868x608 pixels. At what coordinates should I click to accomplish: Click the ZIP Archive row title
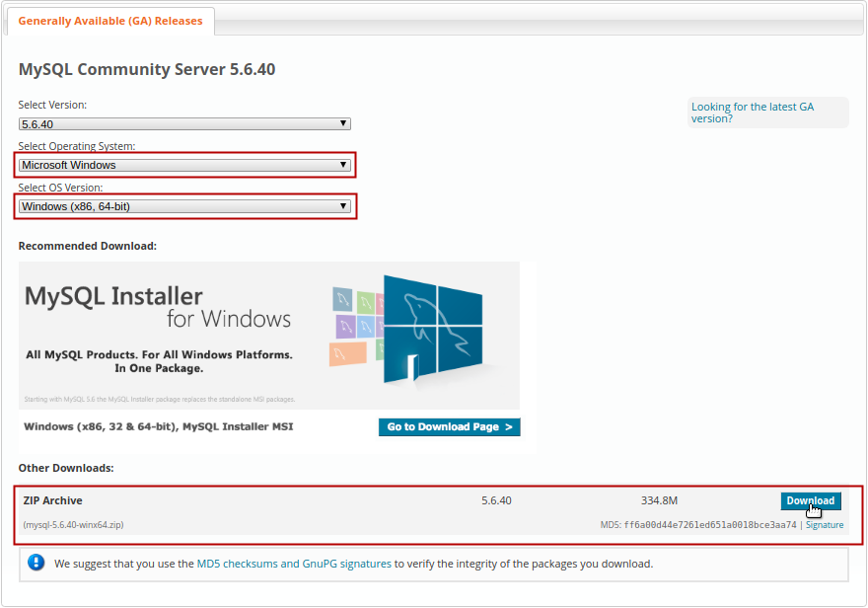coord(53,501)
